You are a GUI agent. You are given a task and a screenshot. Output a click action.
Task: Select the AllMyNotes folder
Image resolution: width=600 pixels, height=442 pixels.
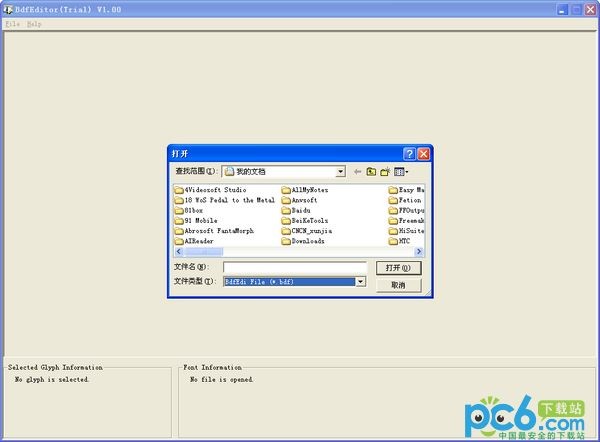(x=310, y=189)
